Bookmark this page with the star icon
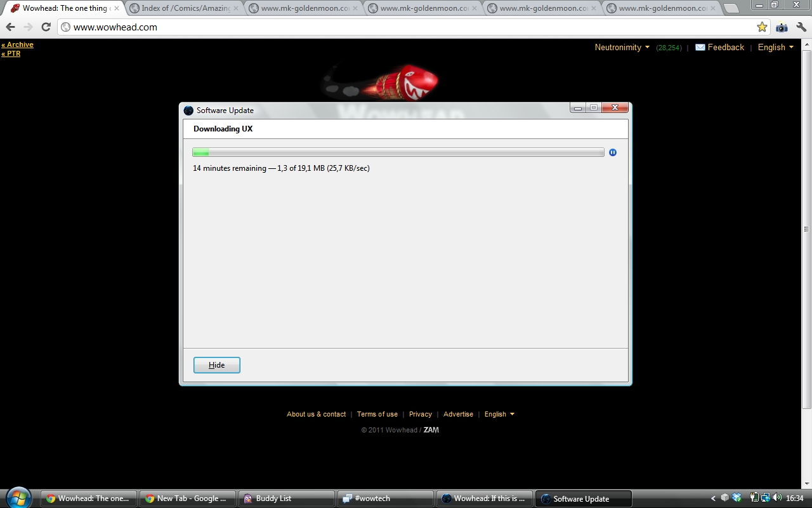812x508 pixels. pyautogui.click(x=762, y=27)
